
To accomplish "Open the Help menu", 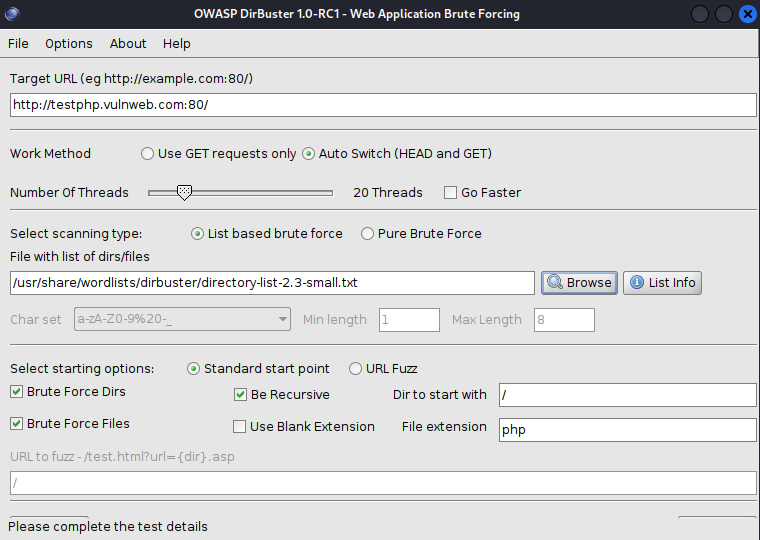I will (x=176, y=44).
